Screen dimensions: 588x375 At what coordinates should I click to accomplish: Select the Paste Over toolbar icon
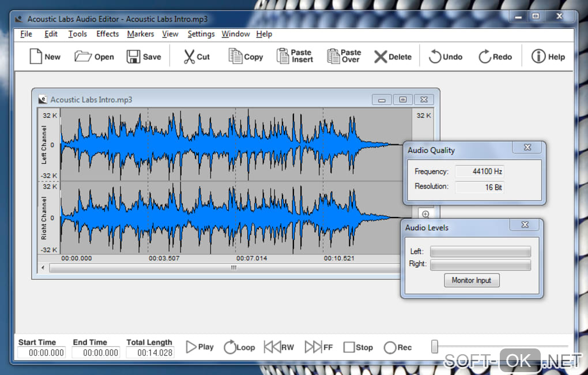pos(333,56)
